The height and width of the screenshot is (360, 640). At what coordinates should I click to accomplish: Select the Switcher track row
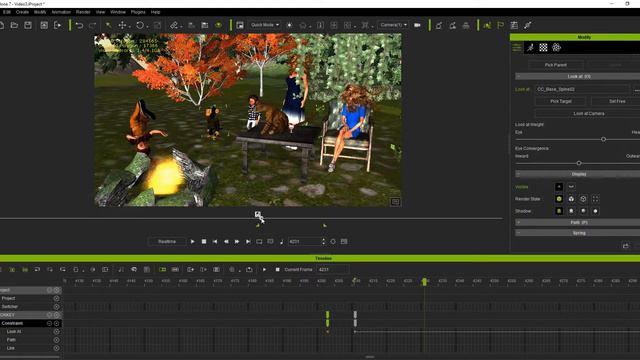[31, 307]
